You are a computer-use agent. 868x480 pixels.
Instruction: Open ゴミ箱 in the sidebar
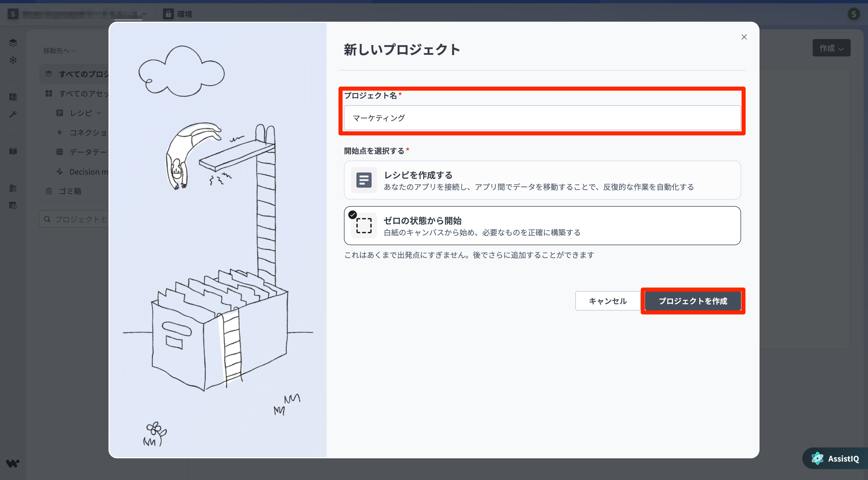coord(63,191)
